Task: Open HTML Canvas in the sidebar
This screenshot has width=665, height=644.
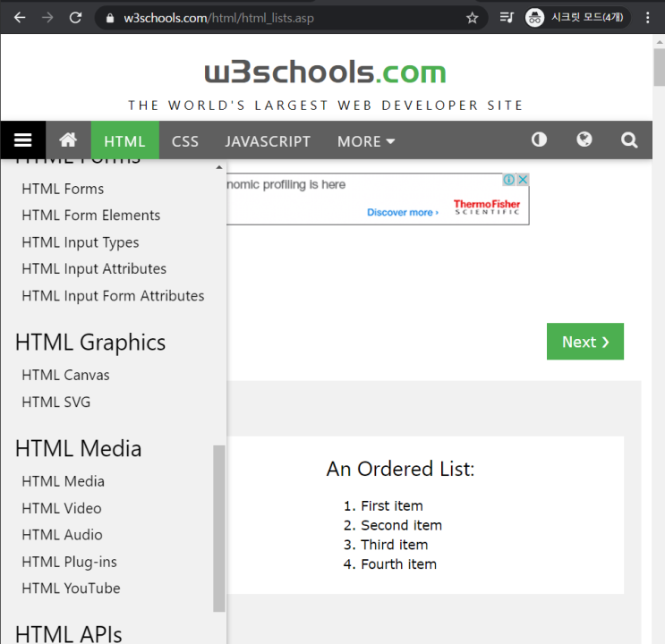Action: [65, 375]
